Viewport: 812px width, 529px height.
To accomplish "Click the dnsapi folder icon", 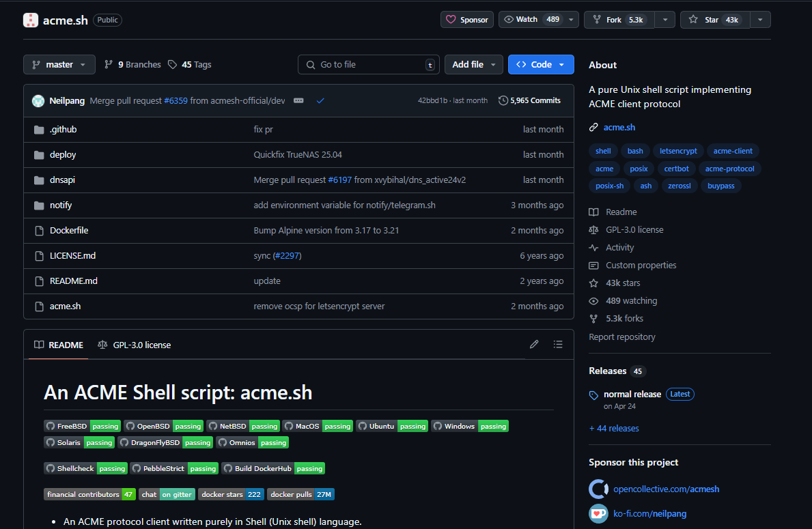I will point(39,180).
